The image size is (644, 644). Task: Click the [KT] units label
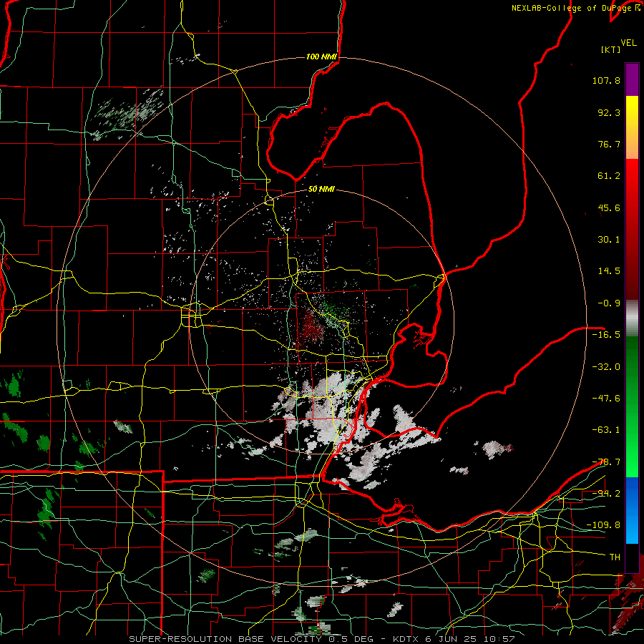(x=611, y=49)
